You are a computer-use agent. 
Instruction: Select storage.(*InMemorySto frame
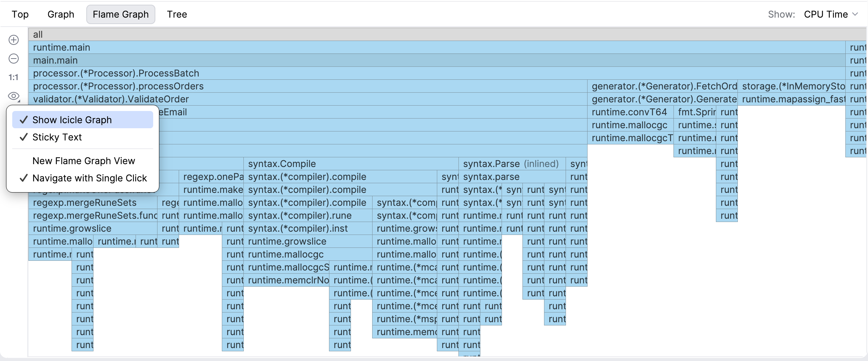(x=792, y=86)
